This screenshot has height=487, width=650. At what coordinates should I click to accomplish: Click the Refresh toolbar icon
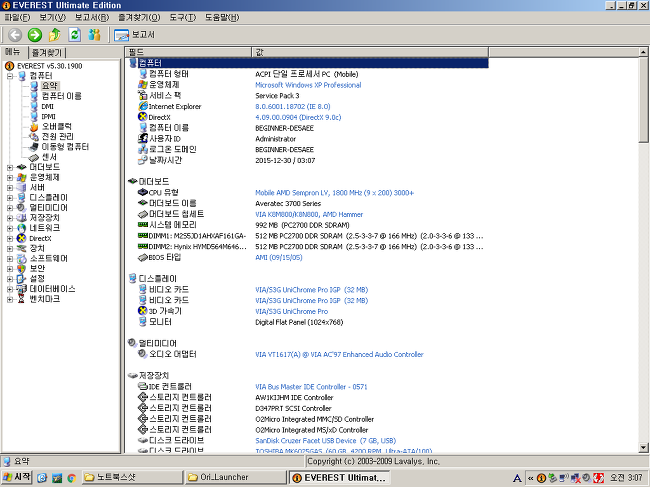75,35
